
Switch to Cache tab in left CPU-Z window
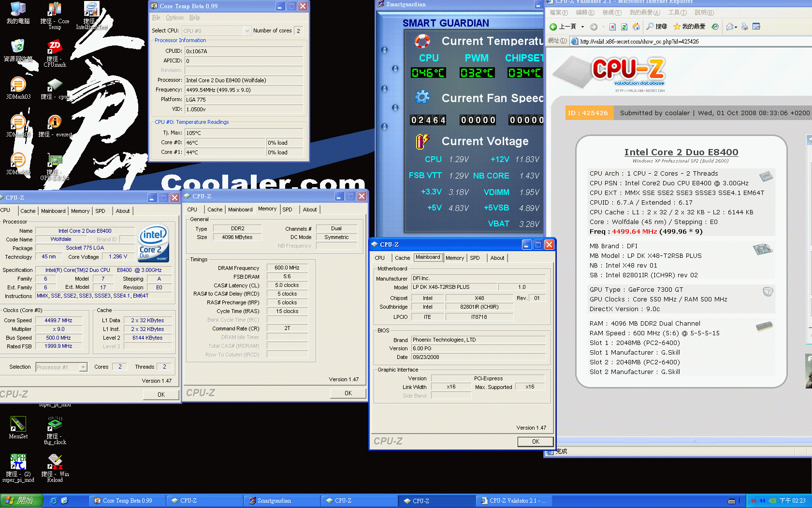(x=28, y=211)
